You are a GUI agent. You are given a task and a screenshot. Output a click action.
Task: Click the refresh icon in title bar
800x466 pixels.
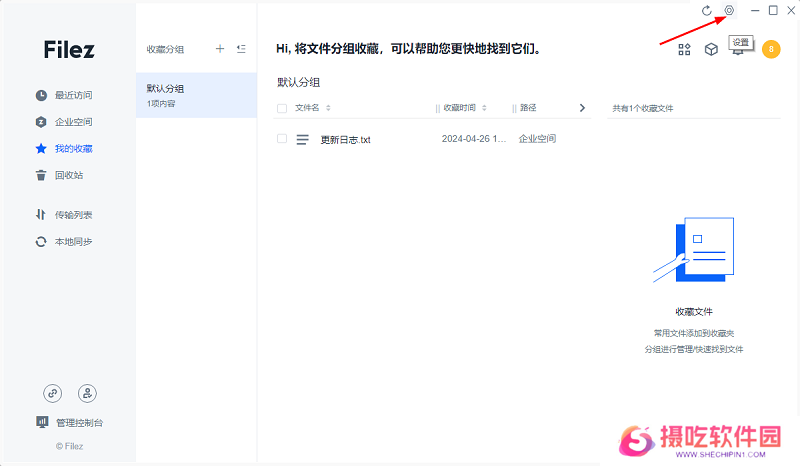tap(707, 11)
